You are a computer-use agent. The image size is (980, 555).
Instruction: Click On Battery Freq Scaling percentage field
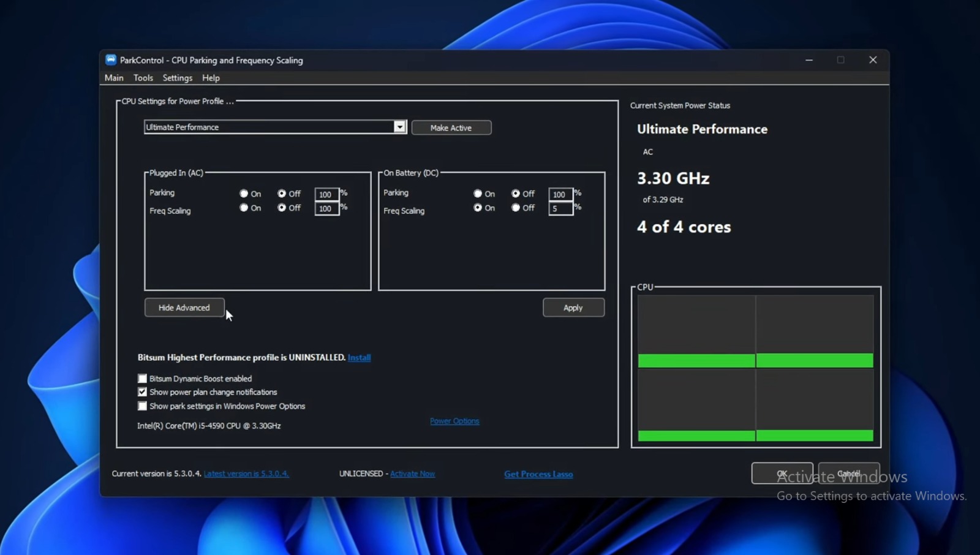[x=560, y=209]
